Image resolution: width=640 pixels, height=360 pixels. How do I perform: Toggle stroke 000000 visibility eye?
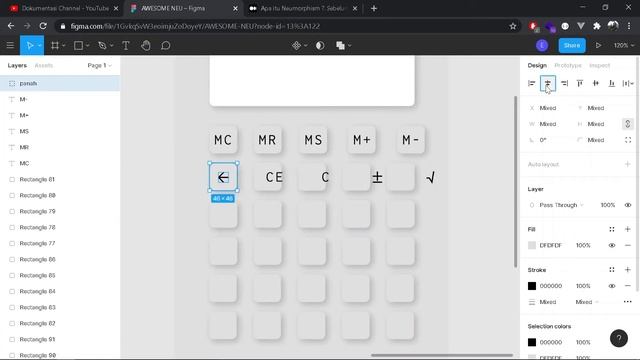pyautogui.click(x=612, y=286)
